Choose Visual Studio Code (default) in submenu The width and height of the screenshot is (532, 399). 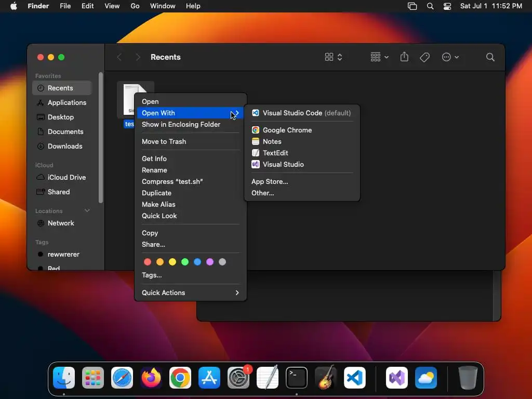tap(302, 113)
